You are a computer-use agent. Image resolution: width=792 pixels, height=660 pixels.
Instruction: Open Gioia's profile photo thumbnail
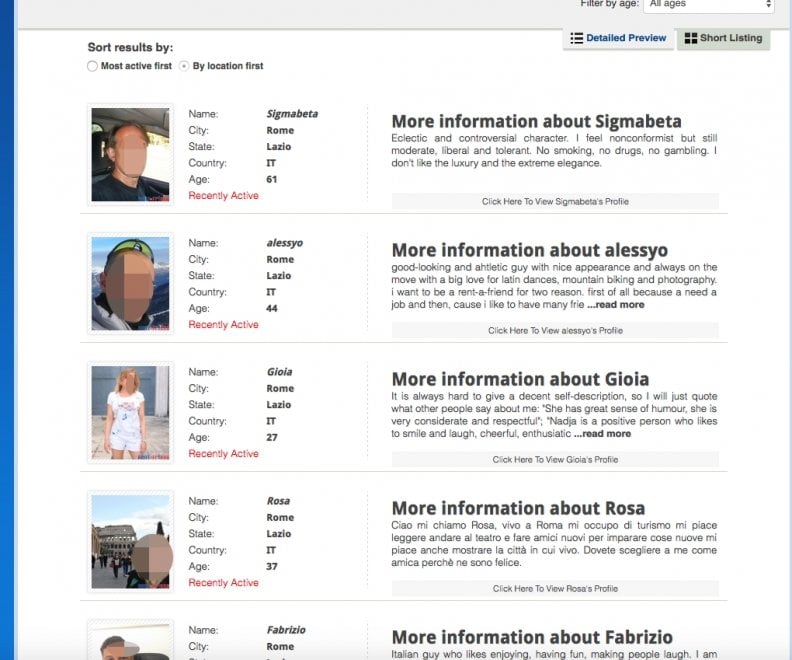[130, 413]
